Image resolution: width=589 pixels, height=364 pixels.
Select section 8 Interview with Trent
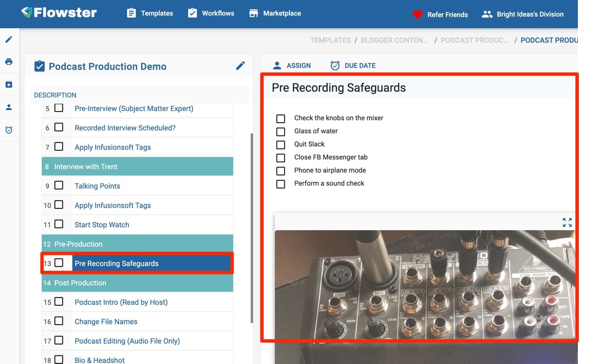click(138, 167)
